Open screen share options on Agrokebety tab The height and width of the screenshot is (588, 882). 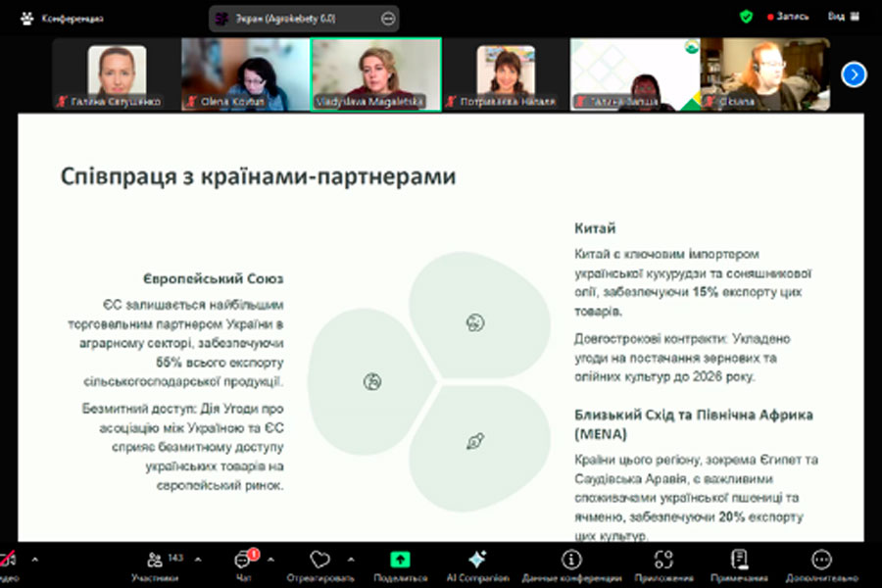click(388, 19)
